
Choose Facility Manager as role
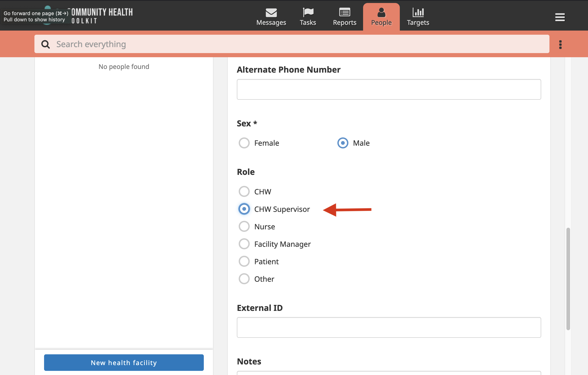244,244
